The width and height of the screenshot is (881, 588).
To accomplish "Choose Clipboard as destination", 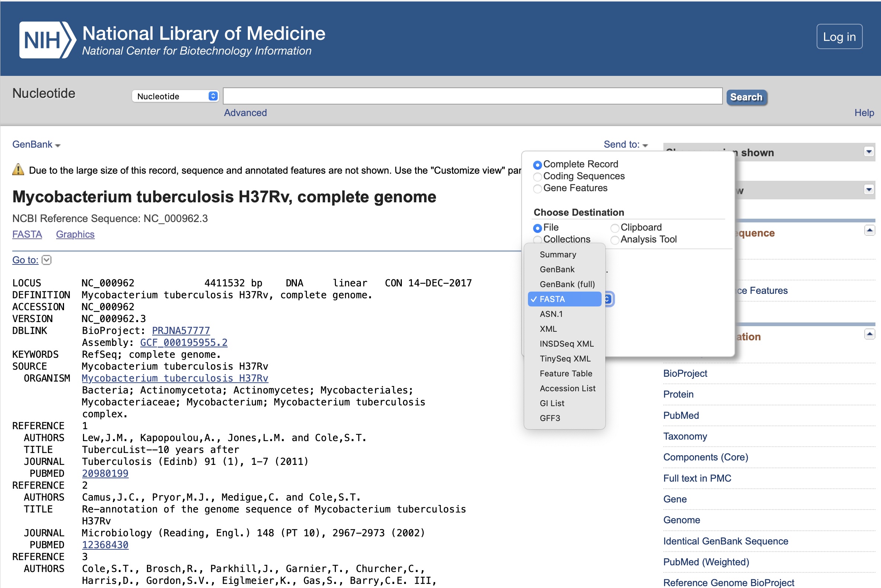I will click(614, 228).
